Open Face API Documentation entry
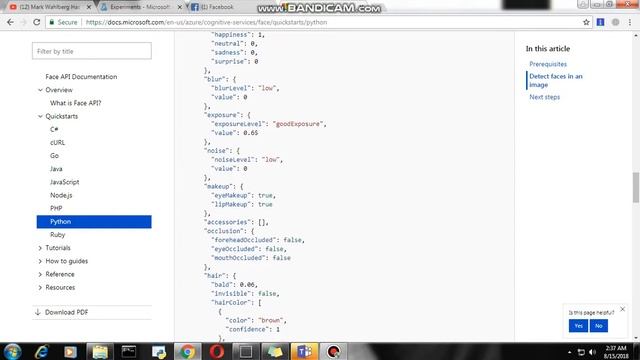Image resolution: width=640 pixels, height=360 pixels. pyautogui.click(x=81, y=77)
